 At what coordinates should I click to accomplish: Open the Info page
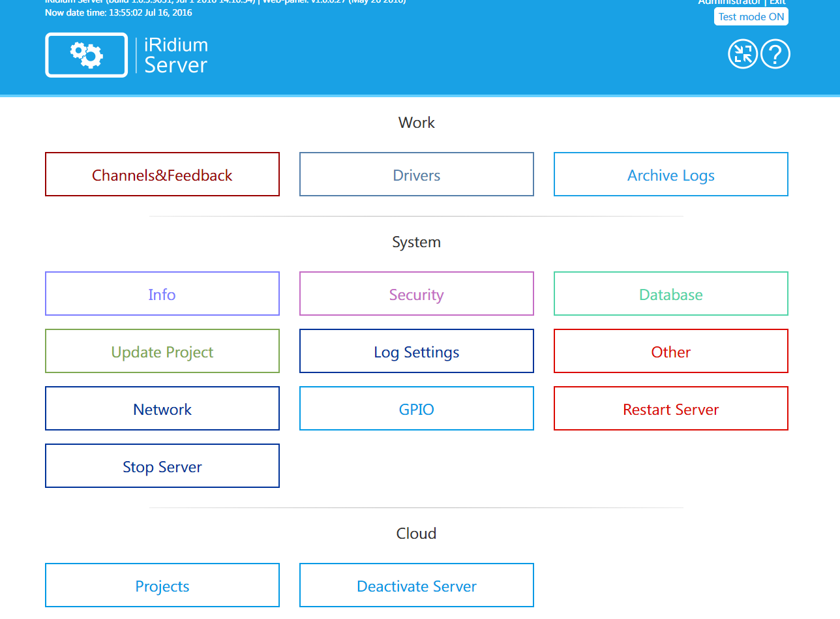click(x=162, y=294)
